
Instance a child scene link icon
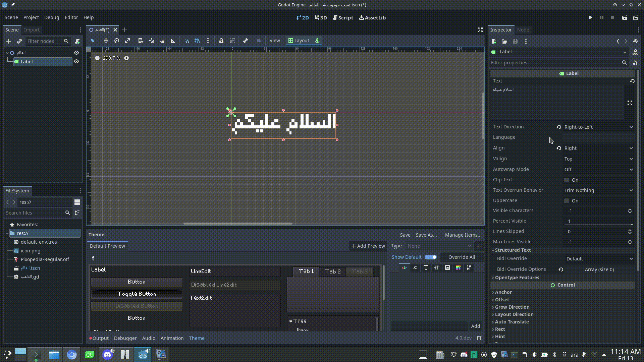click(19, 41)
